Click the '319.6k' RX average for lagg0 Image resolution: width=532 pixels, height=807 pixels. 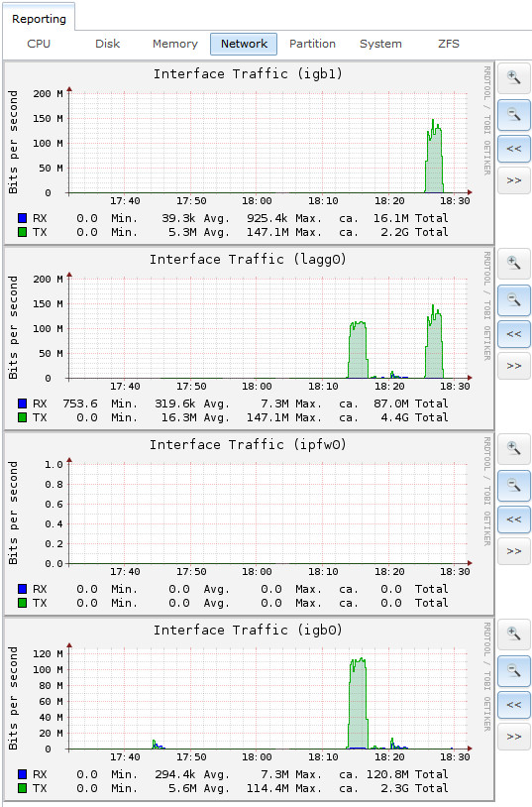[175, 403]
